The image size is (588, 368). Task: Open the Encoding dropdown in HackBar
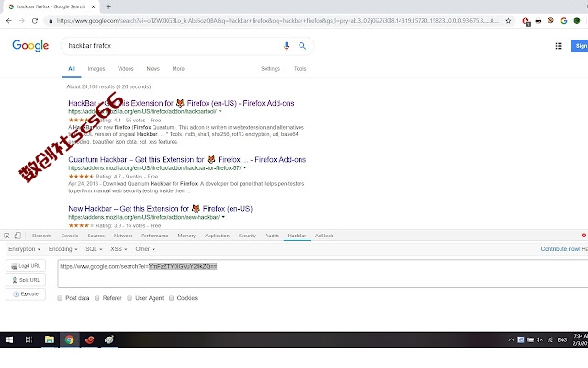[62, 249]
